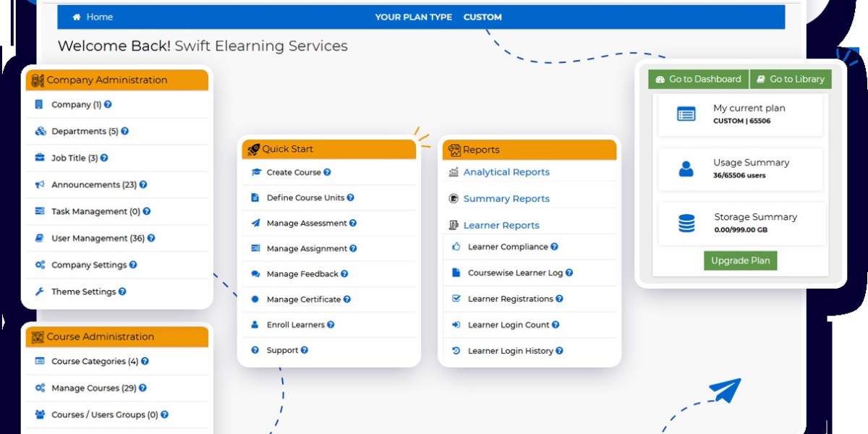This screenshot has width=868, height=434.
Task: Expand the Learner Reports section
Action: point(501,226)
